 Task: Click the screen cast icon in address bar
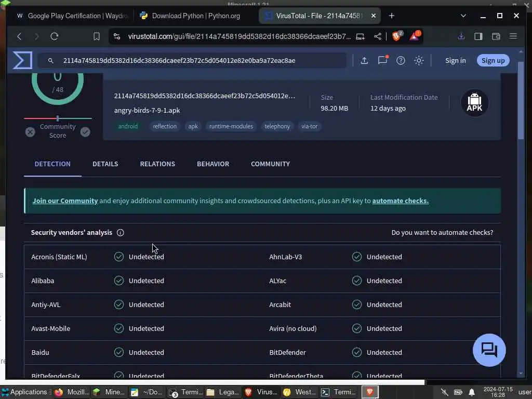(360, 36)
